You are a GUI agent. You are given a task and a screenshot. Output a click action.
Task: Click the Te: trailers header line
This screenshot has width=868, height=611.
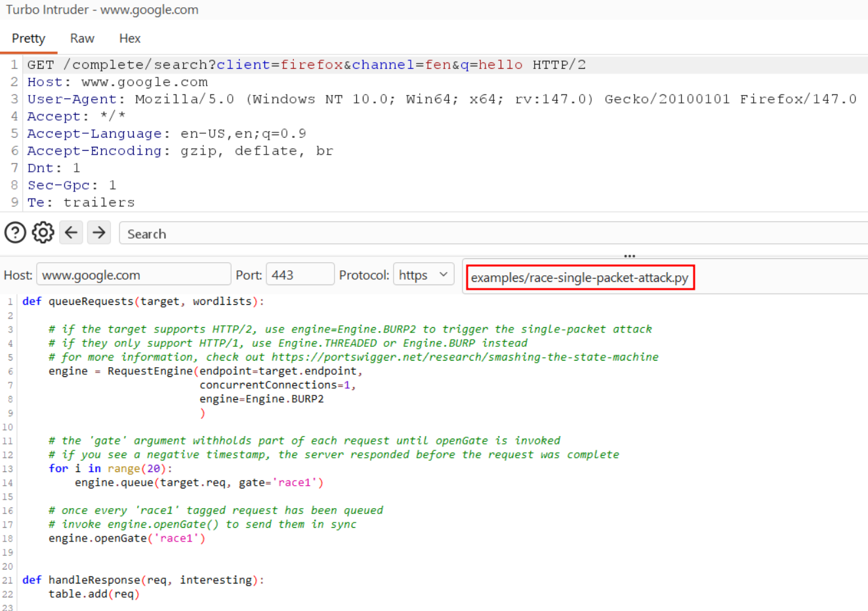pyautogui.click(x=81, y=203)
